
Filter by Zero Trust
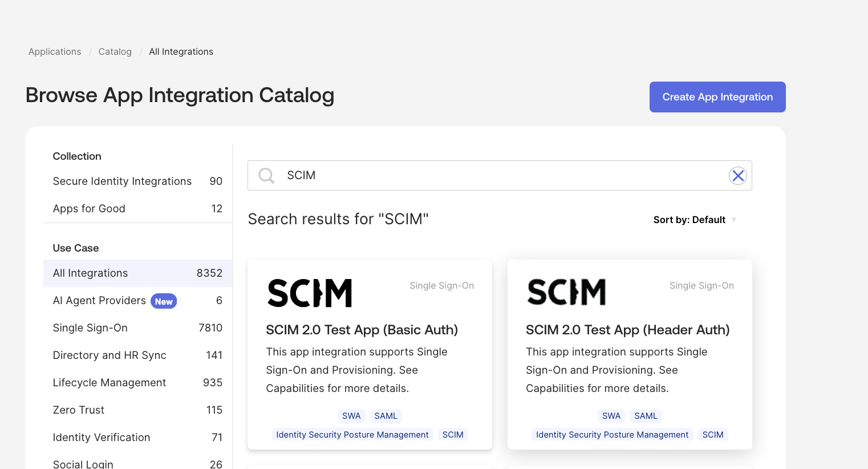point(137,410)
